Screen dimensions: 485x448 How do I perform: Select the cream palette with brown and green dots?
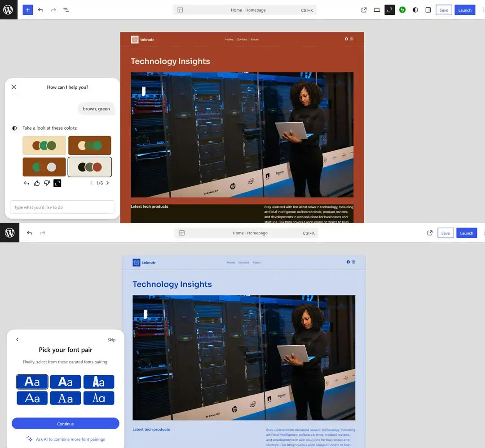(44, 145)
